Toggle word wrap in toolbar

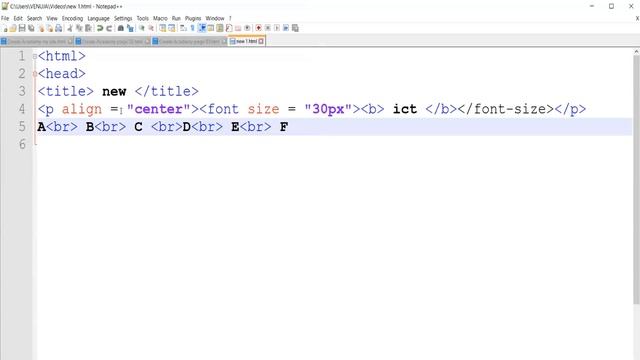[183, 28]
